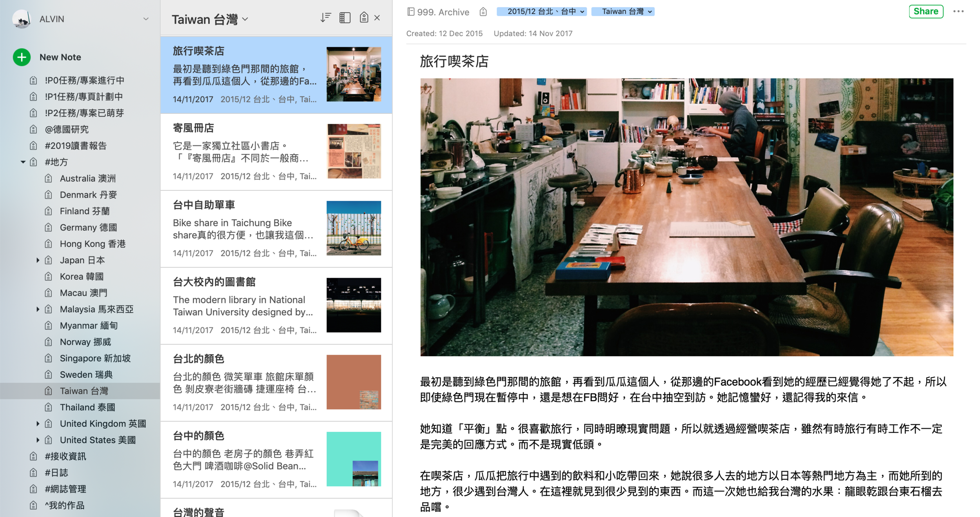The image size is (980, 517).
Task: Select the Myanmar 緬甸 tag
Action: click(89, 326)
